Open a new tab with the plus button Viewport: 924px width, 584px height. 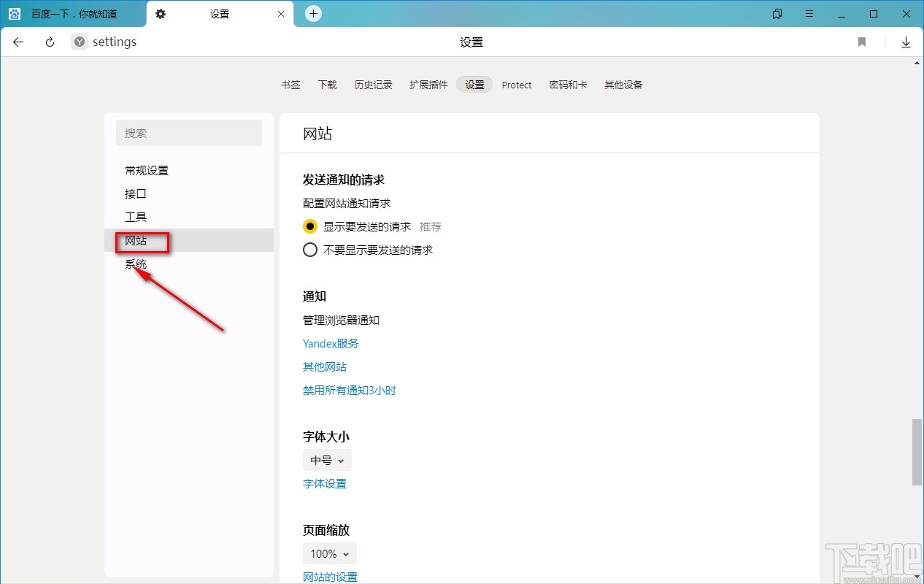[x=313, y=13]
